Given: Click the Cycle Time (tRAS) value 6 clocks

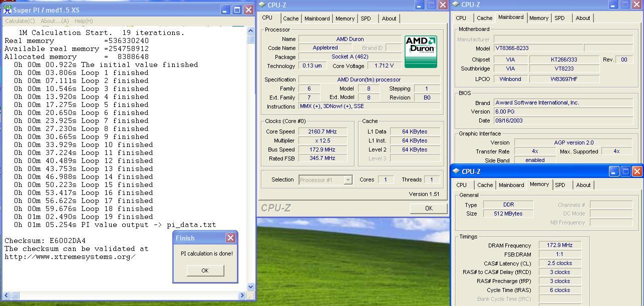Looking at the screenshot, I should point(560,290).
